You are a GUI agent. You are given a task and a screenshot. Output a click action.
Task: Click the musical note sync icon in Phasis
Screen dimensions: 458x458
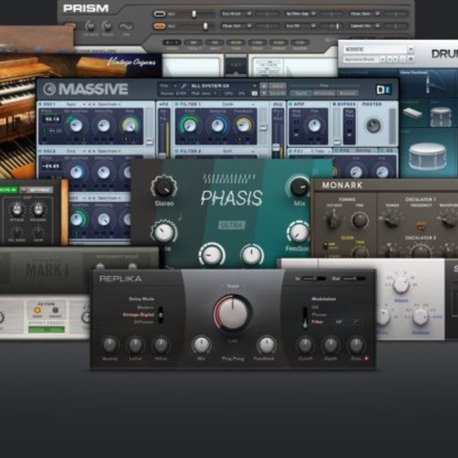pyautogui.click(x=180, y=217)
